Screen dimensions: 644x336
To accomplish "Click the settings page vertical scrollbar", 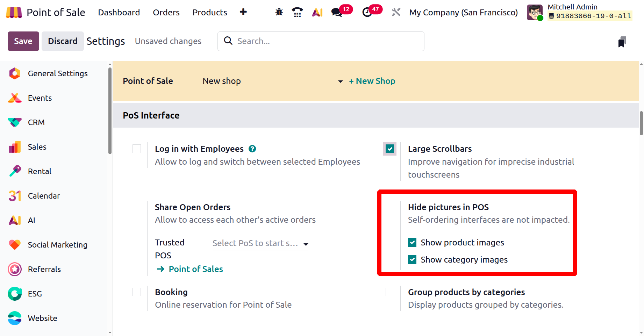I will pos(641,123).
